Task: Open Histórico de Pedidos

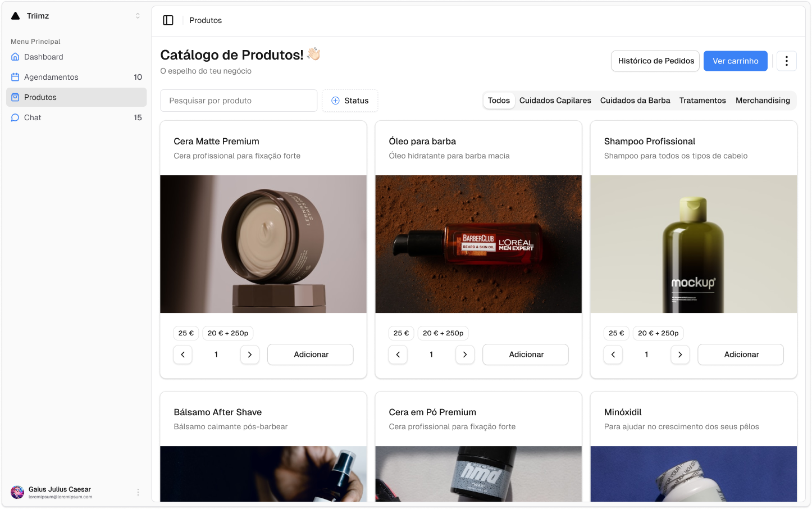Action: pyautogui.click(x=655, y=61)
